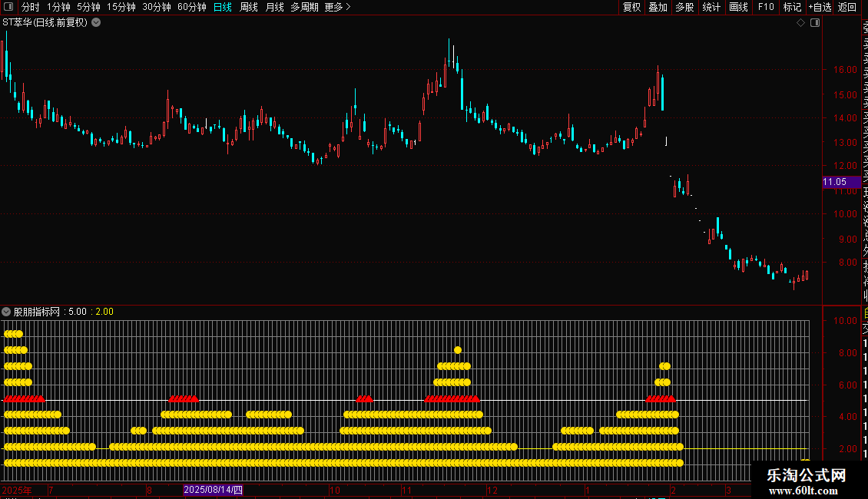The width and height of the screenshot is (868, 499).
Task: Toggle the left panel icon at top-left
Action: tap(8, 7)
